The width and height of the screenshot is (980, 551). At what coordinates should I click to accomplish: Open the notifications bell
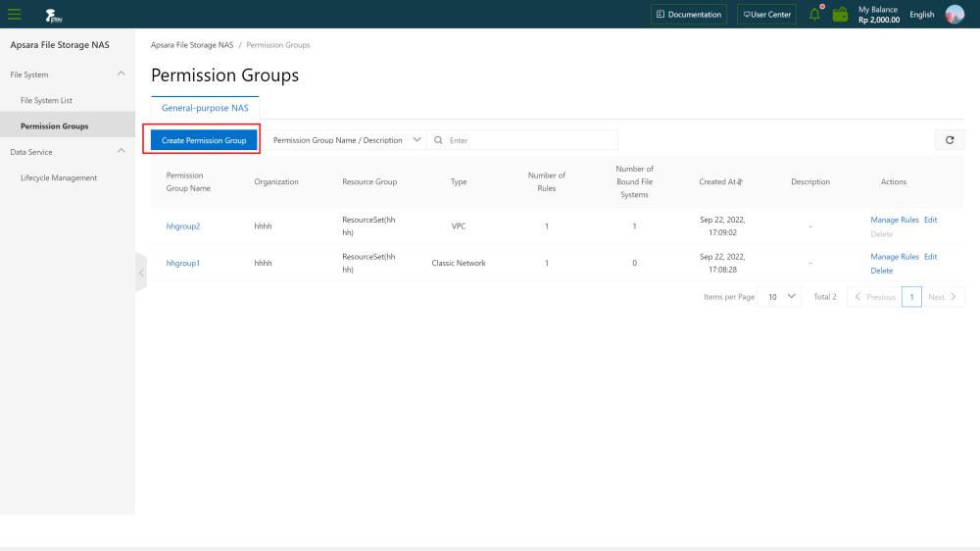click(x=814, y=14)
